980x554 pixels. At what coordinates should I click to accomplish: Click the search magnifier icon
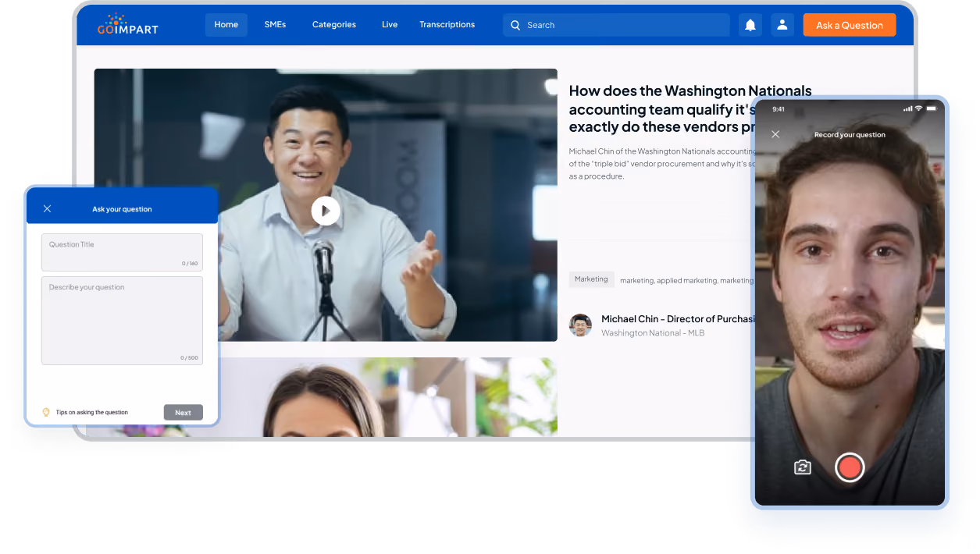tap(515, 25)
